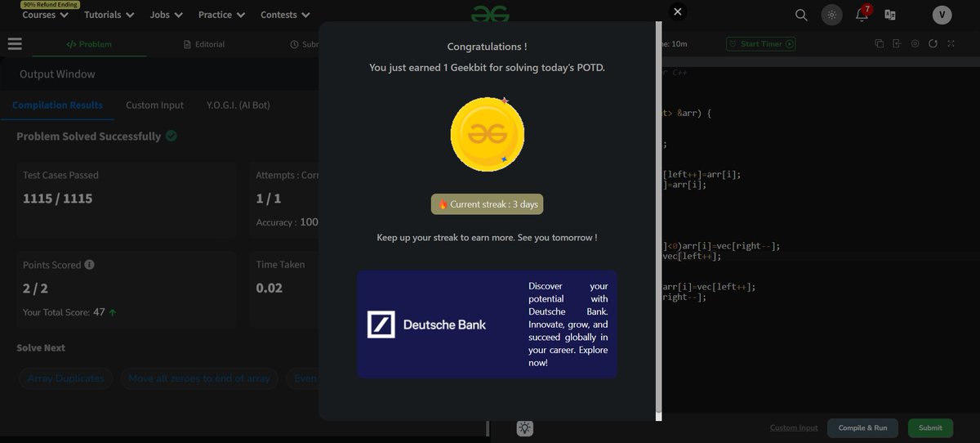Click the Current streak : 3 days badge
This screenshot has width=980, height=443.
click(488, 204)
